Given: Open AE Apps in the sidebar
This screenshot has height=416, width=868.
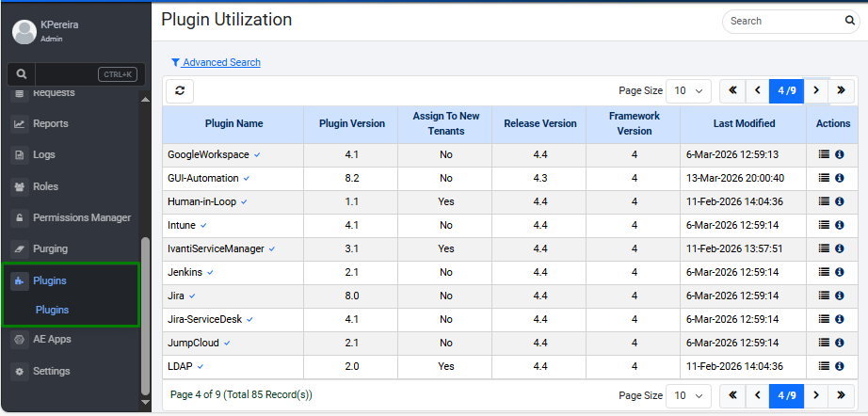Looking at the screenshot, I should click(x=52, y=339).
